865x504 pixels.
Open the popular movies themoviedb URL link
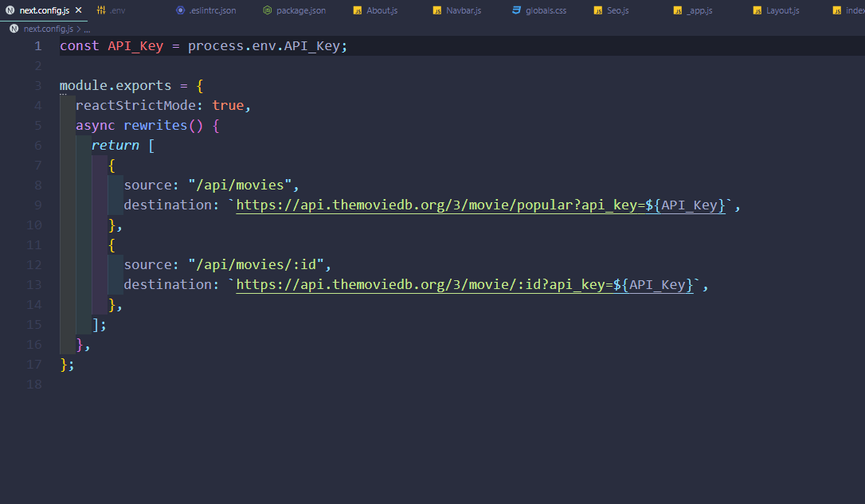point(480,205)
